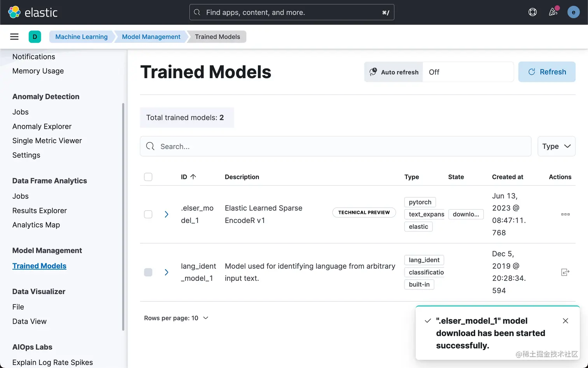Click the lang_ident type badge
The image size is (588, 368).
click(x=424, y=260)
